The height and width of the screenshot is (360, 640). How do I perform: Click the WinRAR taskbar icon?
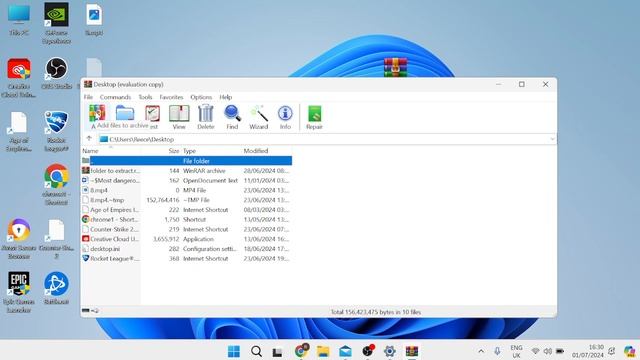tap(412, 351)
